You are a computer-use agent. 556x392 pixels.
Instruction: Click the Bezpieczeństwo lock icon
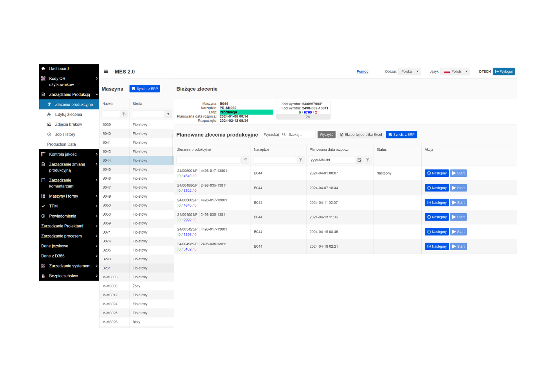[43, 276]
